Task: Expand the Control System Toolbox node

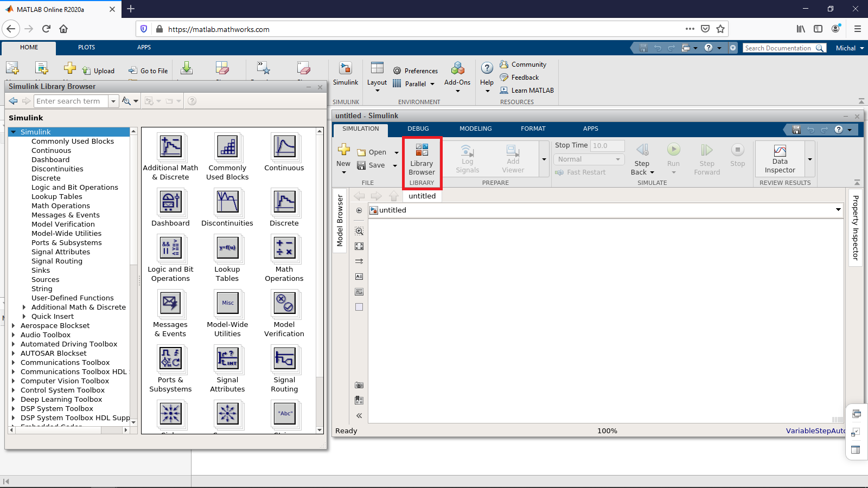Action: [13, 390]
